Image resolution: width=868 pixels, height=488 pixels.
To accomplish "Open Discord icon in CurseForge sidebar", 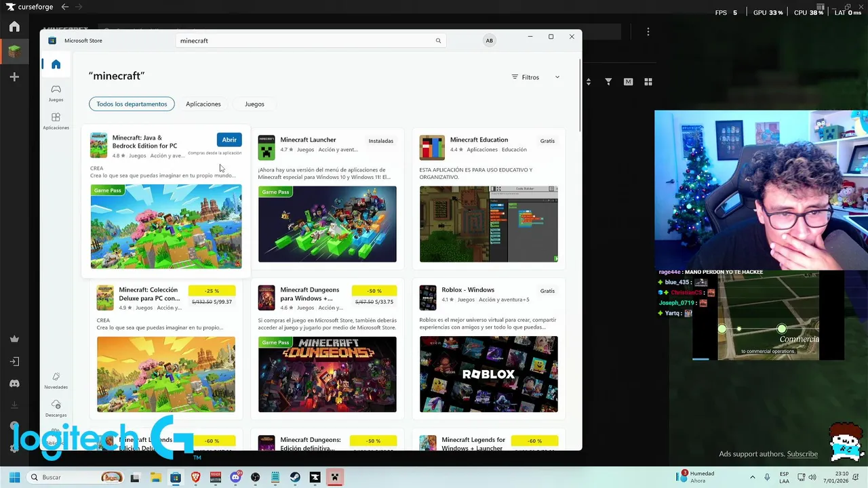I will 14,384.
